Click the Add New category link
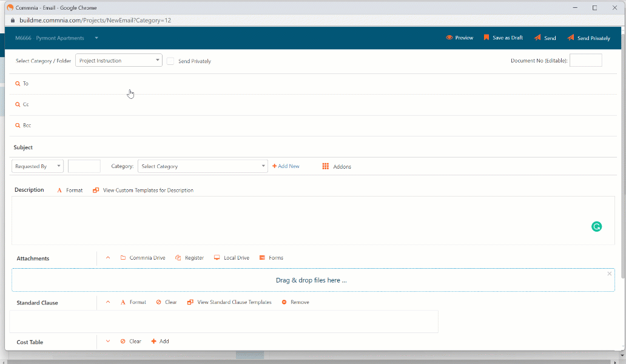Screen dimensions: 626x364 [x=286, y=166]
